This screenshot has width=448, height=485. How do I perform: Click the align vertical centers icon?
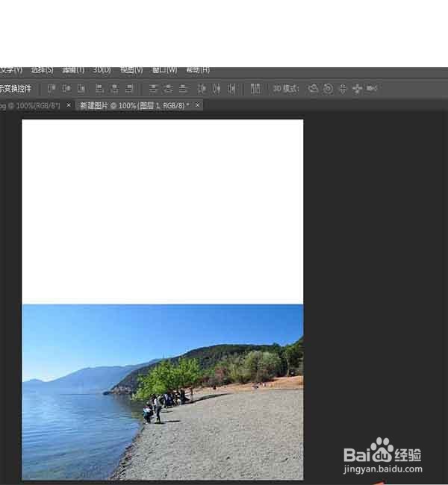(x=66, y=89)
